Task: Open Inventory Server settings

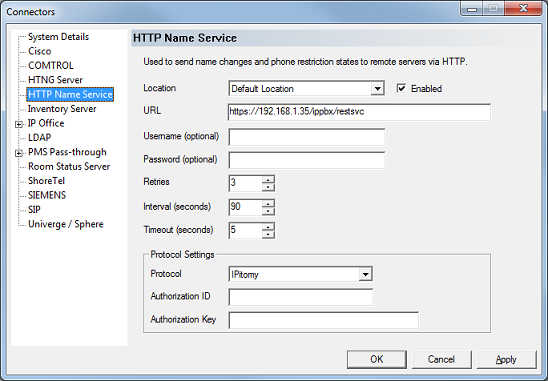Action: point(62,109)
